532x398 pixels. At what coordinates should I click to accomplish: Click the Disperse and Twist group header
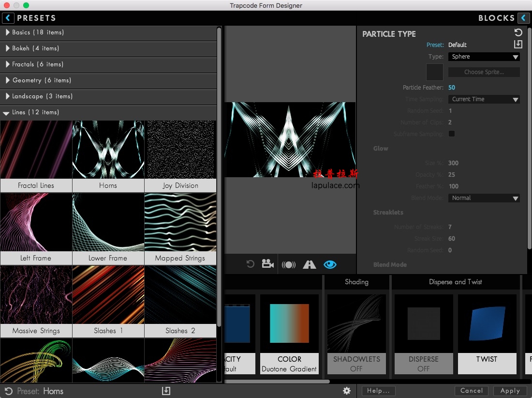pyautogui.click(x=455, y=282)
